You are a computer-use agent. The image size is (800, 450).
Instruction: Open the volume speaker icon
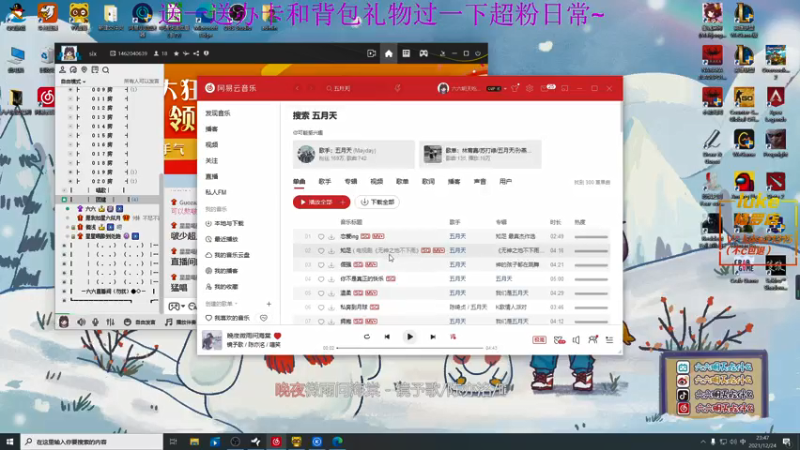pyautogui.click(x=576, y=340)
